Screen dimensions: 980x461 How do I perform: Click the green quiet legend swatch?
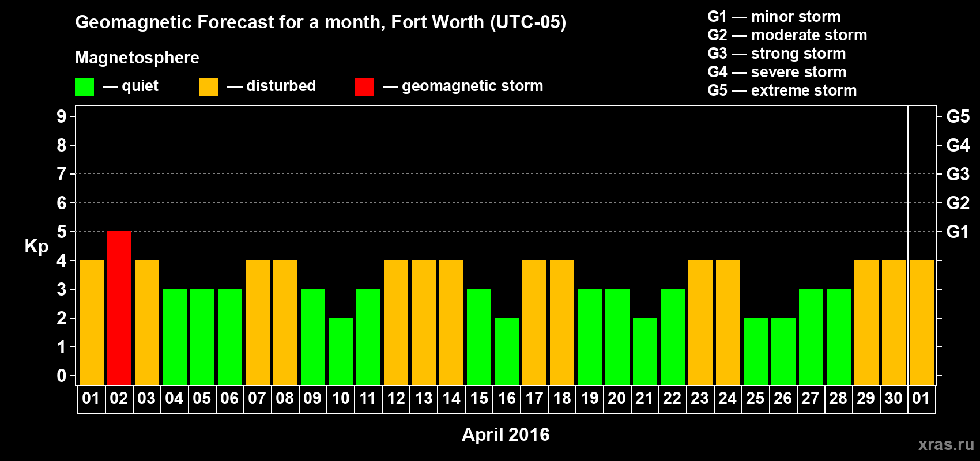[84, 87]
